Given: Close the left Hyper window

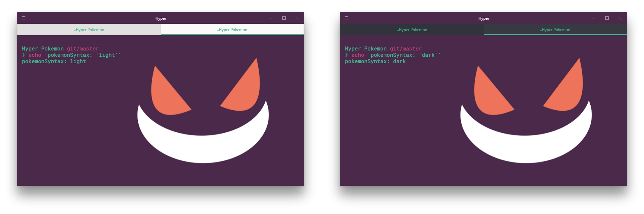Looking at the screenshot, I should 297,18.
